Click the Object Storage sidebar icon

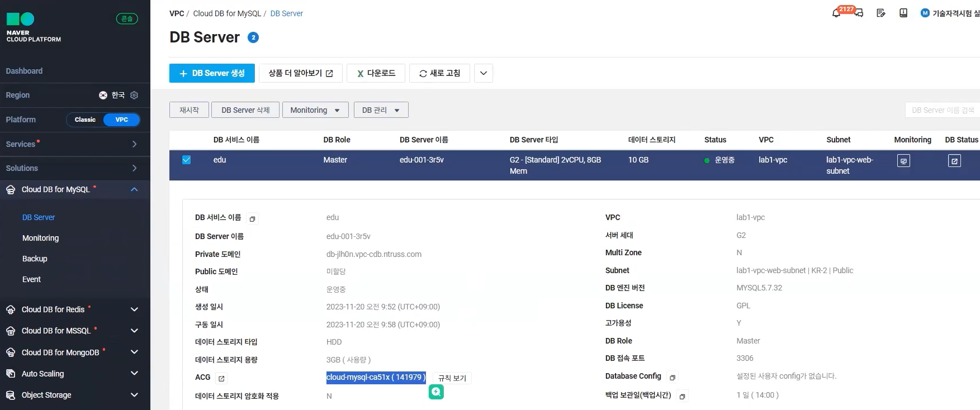(x=11, y=395)
